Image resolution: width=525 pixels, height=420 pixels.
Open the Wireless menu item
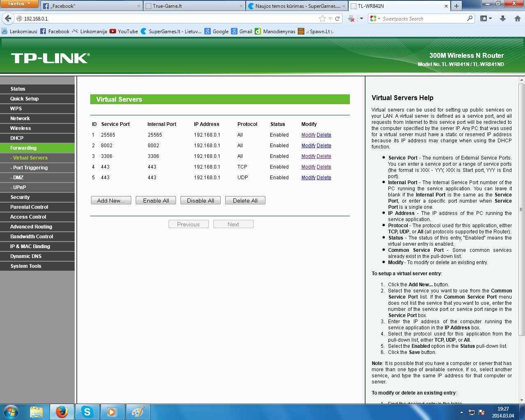37,128
